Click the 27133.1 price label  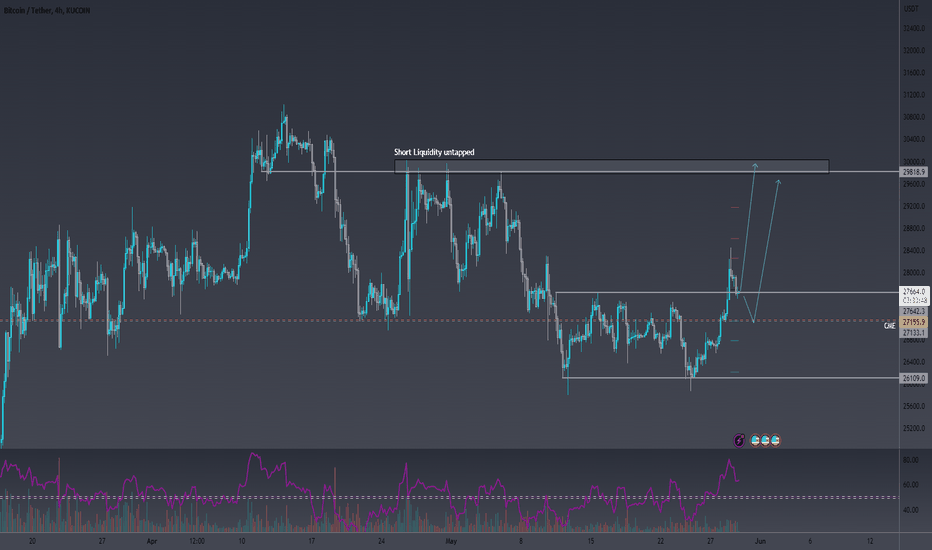tap(914, 332)
